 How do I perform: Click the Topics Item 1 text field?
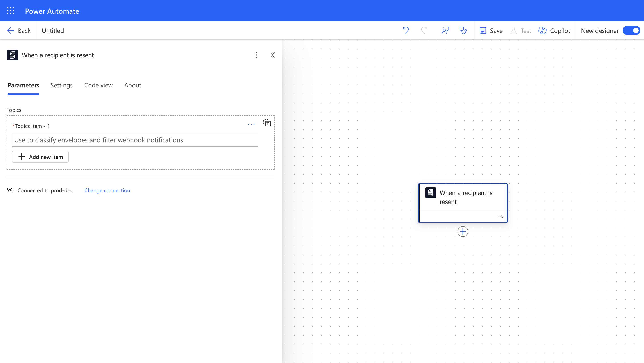tap(134, 140)
